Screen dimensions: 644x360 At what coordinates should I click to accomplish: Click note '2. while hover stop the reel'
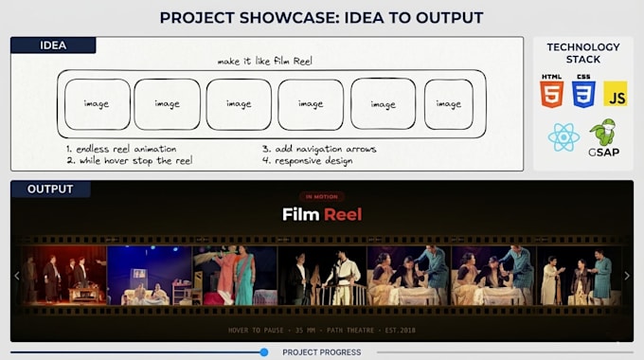click(130, 161)
